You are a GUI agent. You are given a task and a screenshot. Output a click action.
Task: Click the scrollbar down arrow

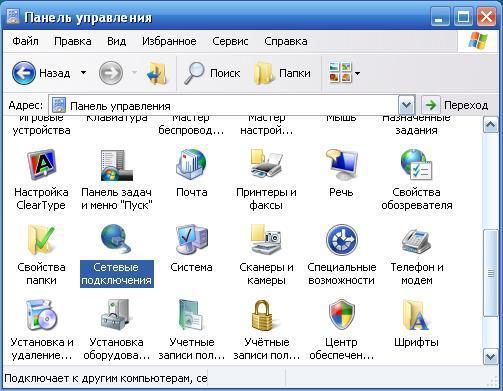click(490, 357)
